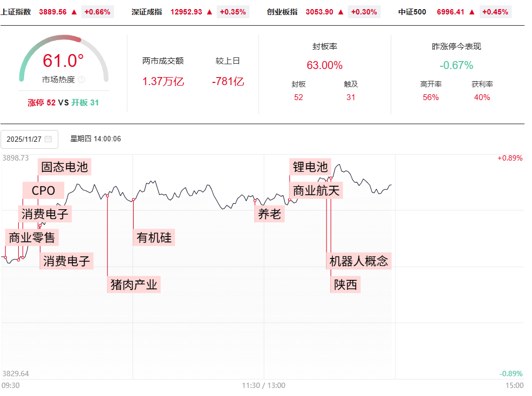Click the 锂电池 sector label
This screenshot has height=396, width=532.
click(310, 167)
